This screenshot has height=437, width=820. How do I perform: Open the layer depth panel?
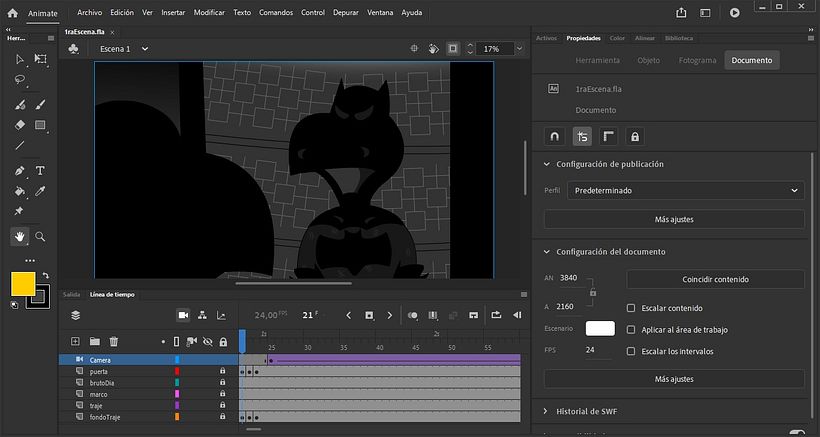(x=221, y=315)
